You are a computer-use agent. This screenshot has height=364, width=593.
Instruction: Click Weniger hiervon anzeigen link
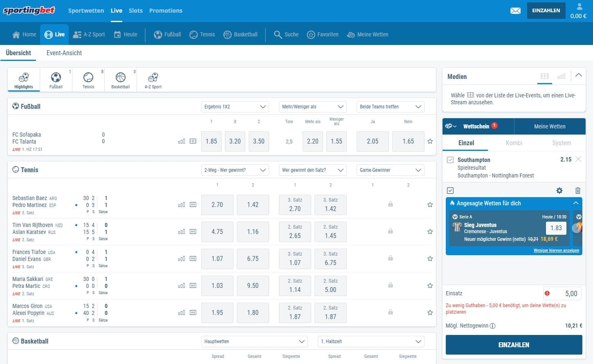point(556,250)
